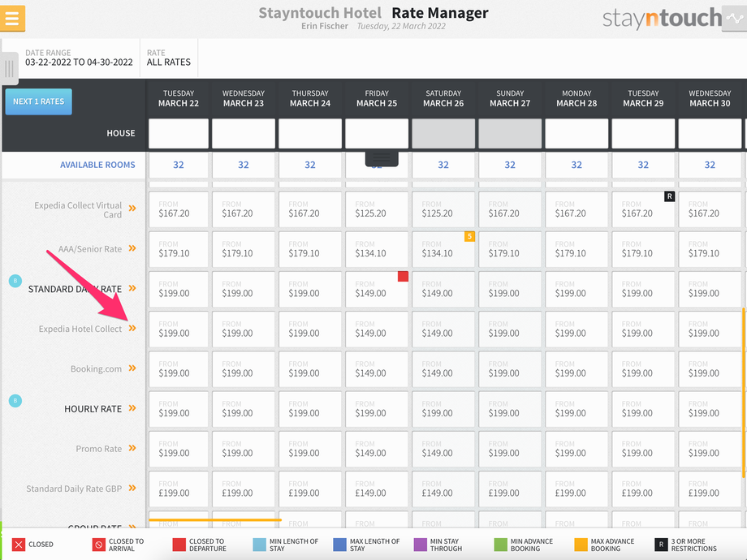Expand the AAA/Senior Rate chevrons
Image resolution: width=747 pixels, height=560 pixels.
click(132, 248)
